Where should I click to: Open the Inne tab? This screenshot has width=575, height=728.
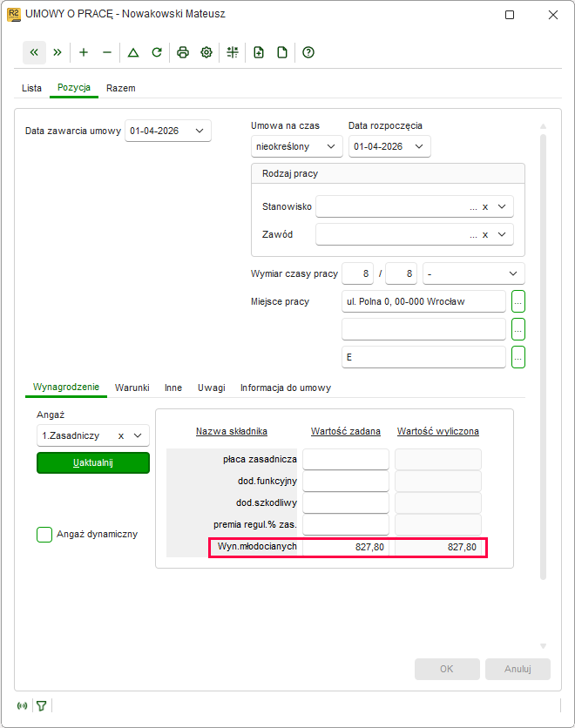pyautogui.click(x=173, y=388)
